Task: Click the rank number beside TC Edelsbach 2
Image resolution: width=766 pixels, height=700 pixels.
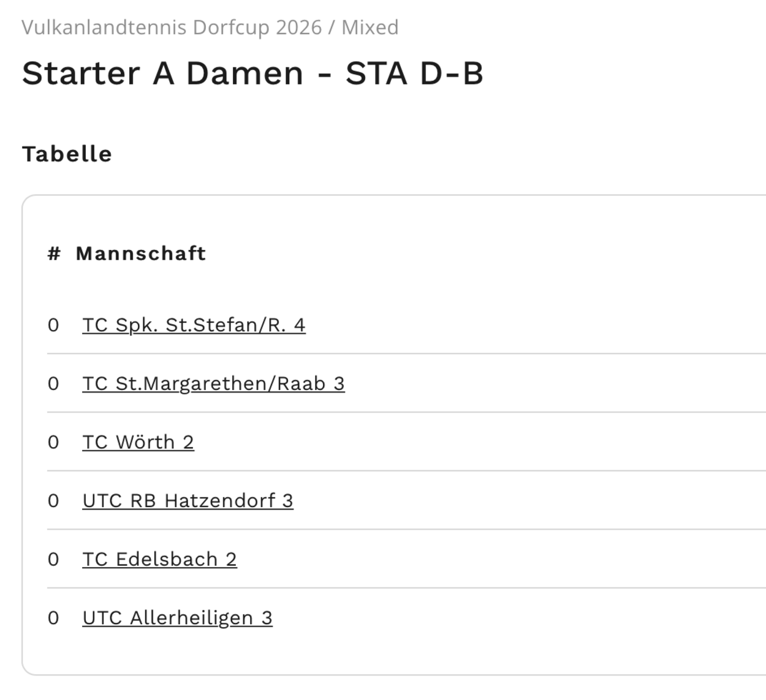Action: (x=53, y=560)
